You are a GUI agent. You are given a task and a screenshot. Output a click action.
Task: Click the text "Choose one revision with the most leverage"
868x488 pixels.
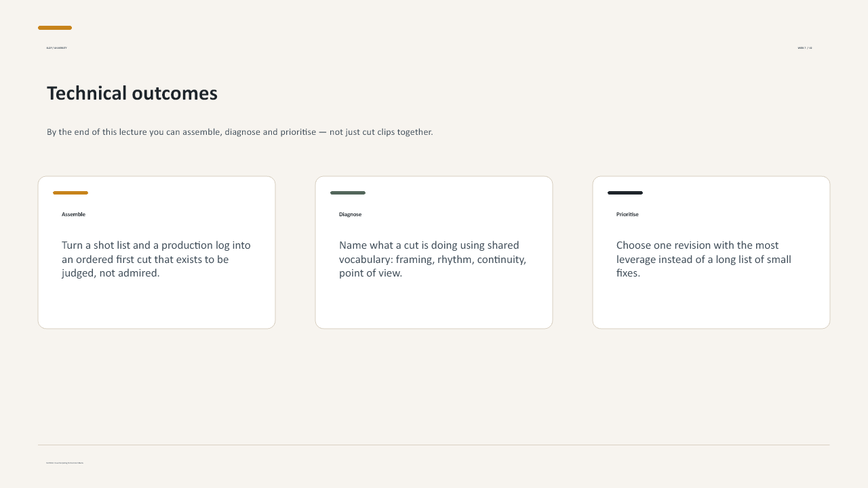pyautogui.click(x=704, y=259)
